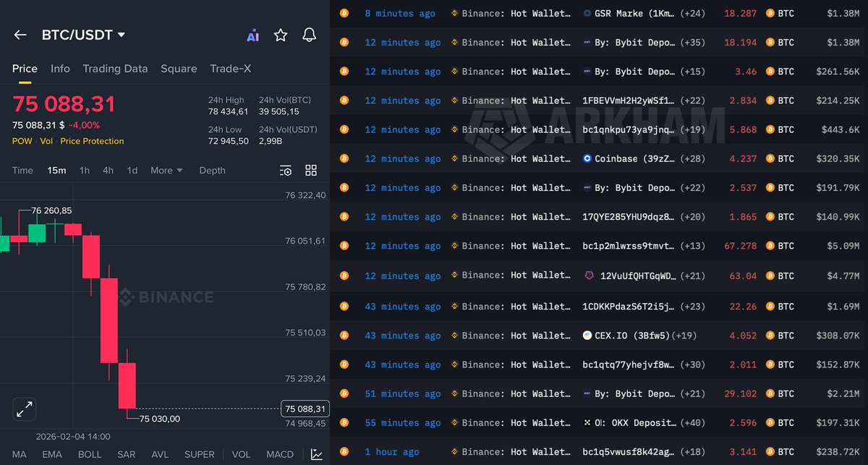Toggle the SAR indicator
This screenshot has height=465, width=868.
tap(127, 455)
